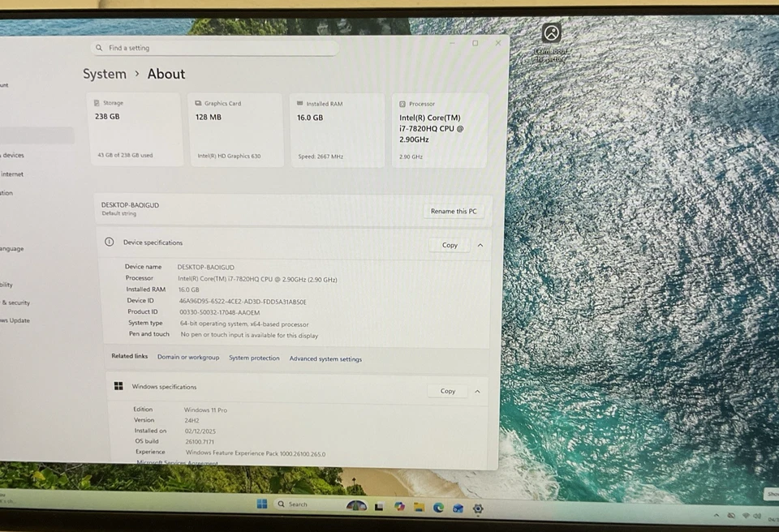Click the Settings gear on the taskbar
The height and width of the screenshot is (532, 779).
478,508
